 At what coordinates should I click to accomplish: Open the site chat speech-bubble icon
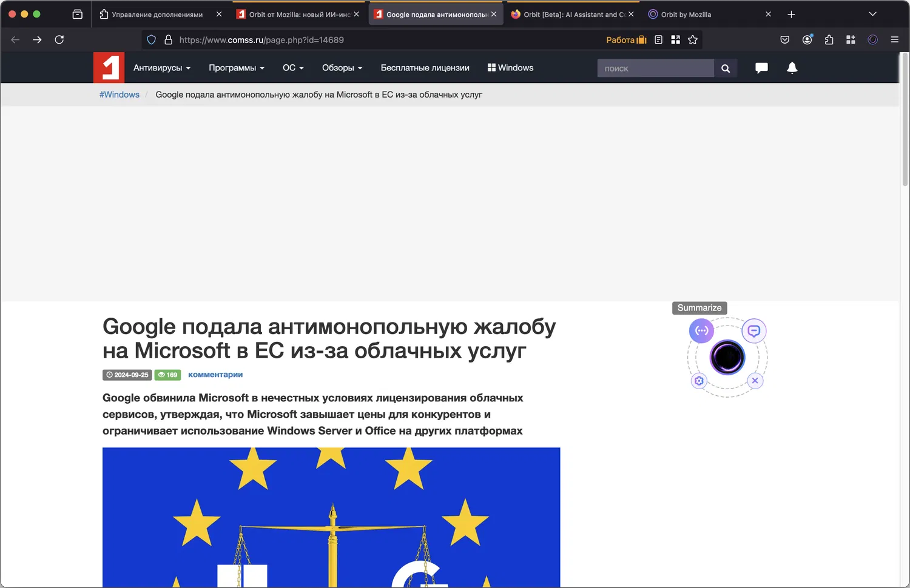tap(761, 68)
